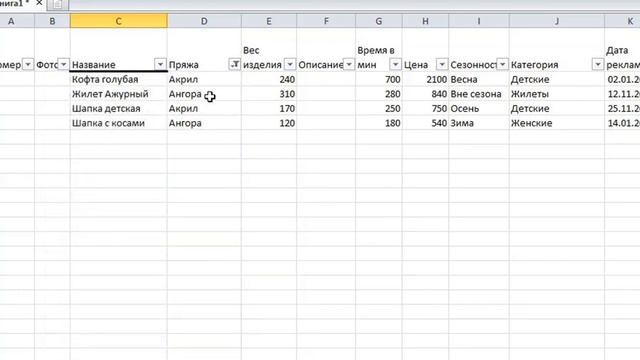Select date cell starting 12.11

[x=622, y=94]
